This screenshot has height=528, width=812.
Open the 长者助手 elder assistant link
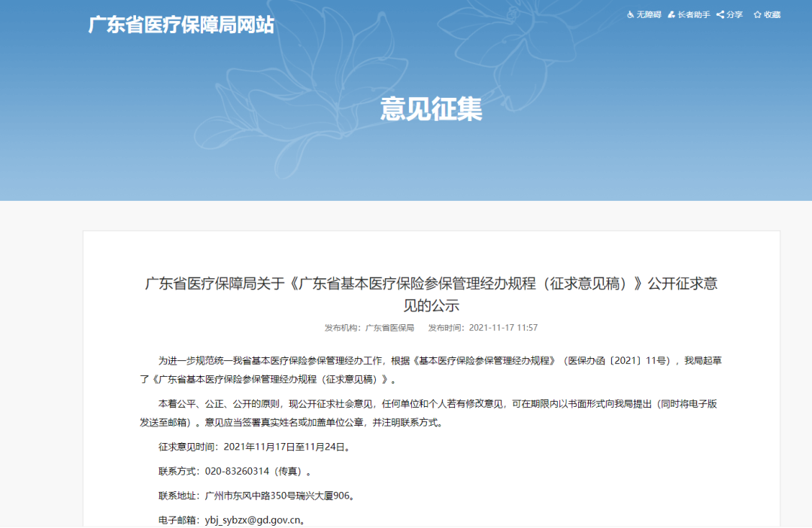coord(694,14)
